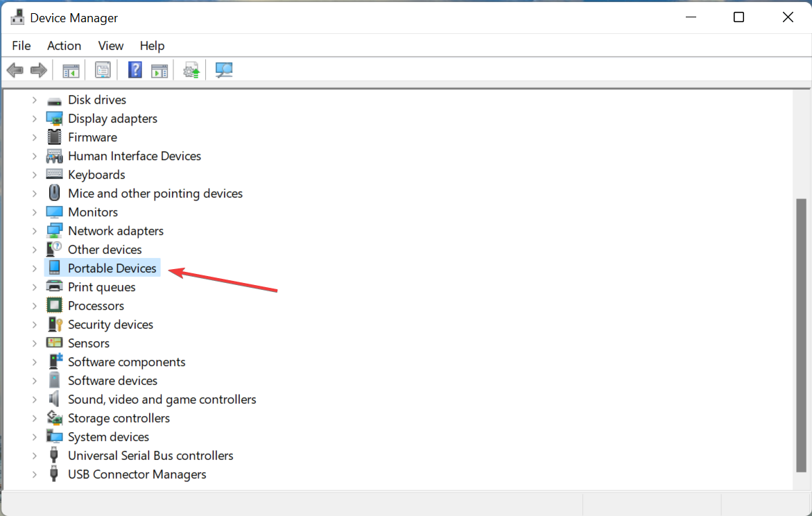Image resolution: width=812 pixels, height=516 pixels.
Task: Open the Action menu
Action: click(x=64, y=46)
